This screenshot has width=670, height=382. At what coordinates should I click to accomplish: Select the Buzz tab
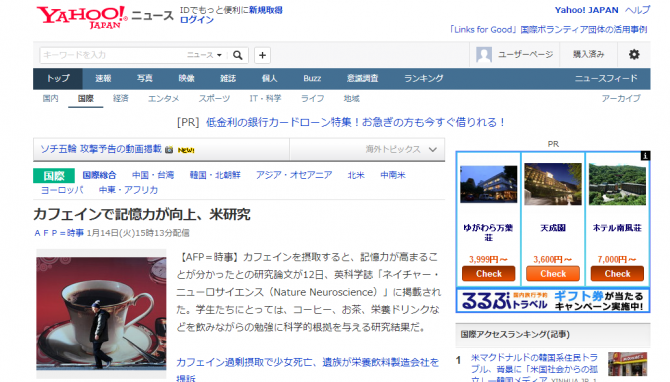312,78
